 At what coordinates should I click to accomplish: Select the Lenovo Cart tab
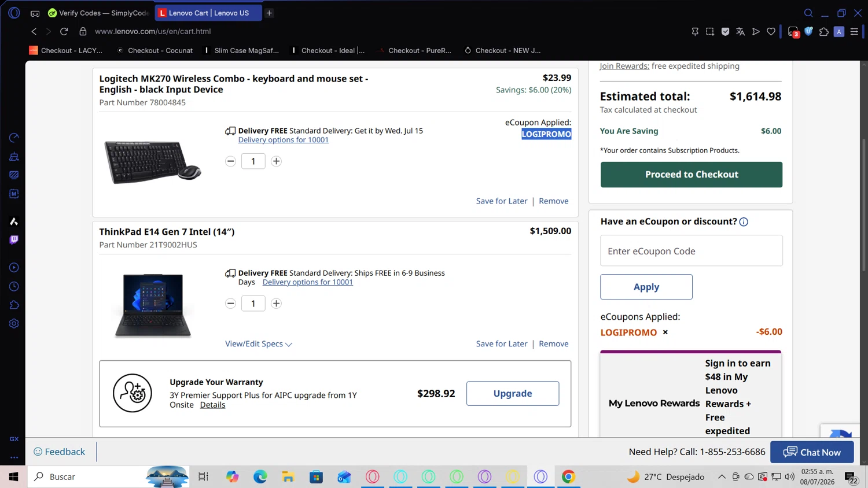(208, 13)
